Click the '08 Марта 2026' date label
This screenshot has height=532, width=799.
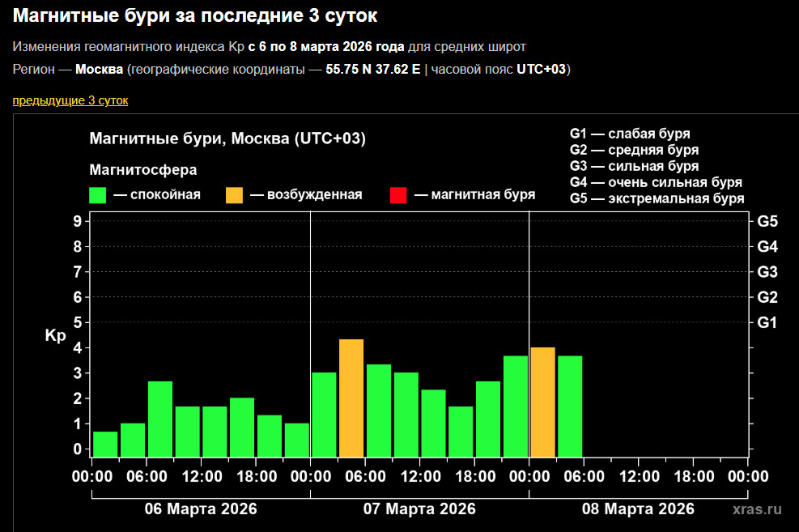(x=638, y=509)
